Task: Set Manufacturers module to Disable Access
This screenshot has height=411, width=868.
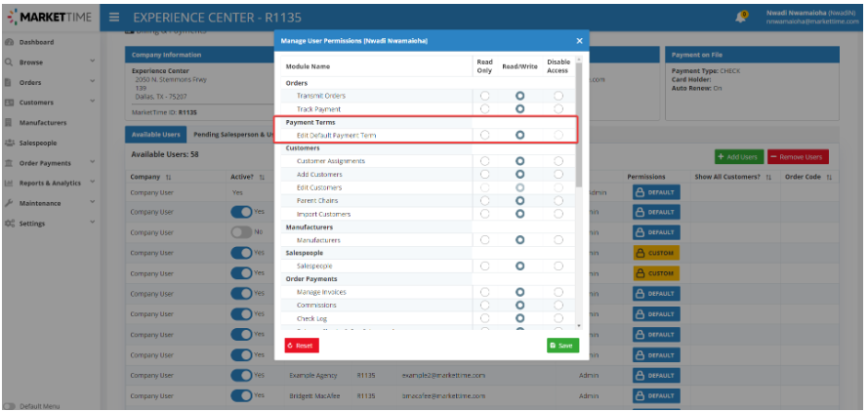Action: [x=558, y=240]
